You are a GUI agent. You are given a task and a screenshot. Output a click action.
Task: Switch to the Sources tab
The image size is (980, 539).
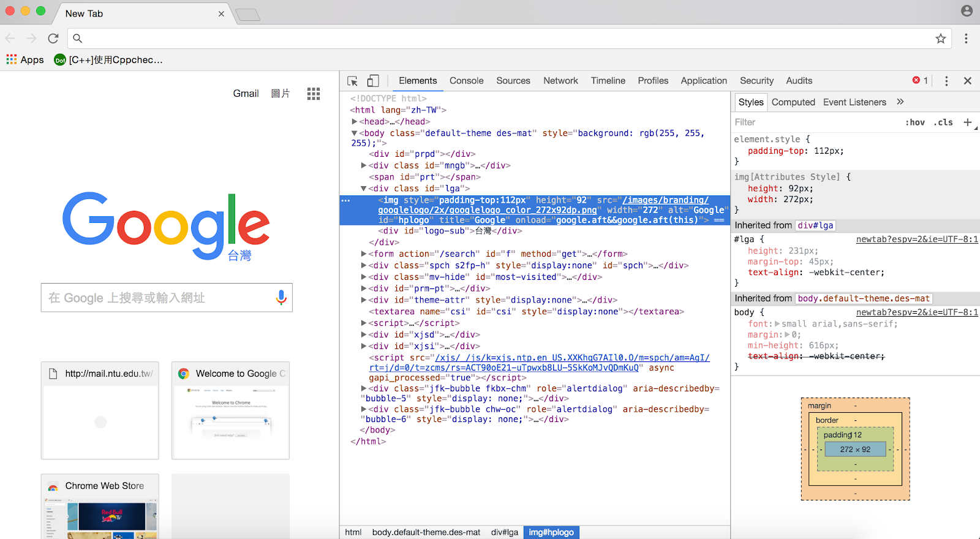point(513,81)
